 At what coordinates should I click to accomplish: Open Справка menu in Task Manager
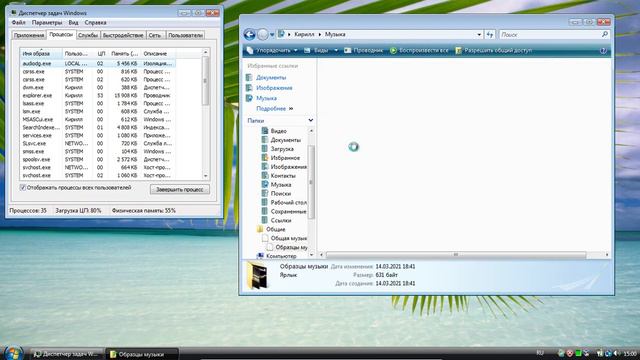(x=96, y=22)
